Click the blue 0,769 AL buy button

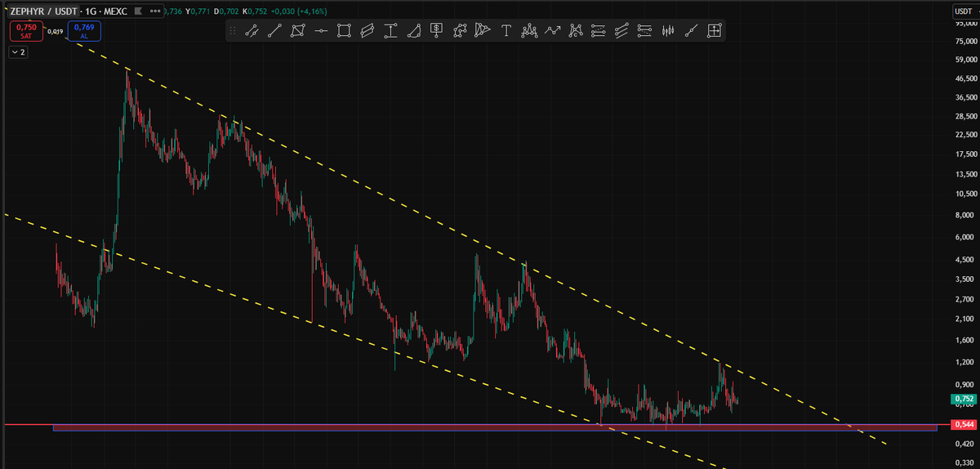pos(84,32)
